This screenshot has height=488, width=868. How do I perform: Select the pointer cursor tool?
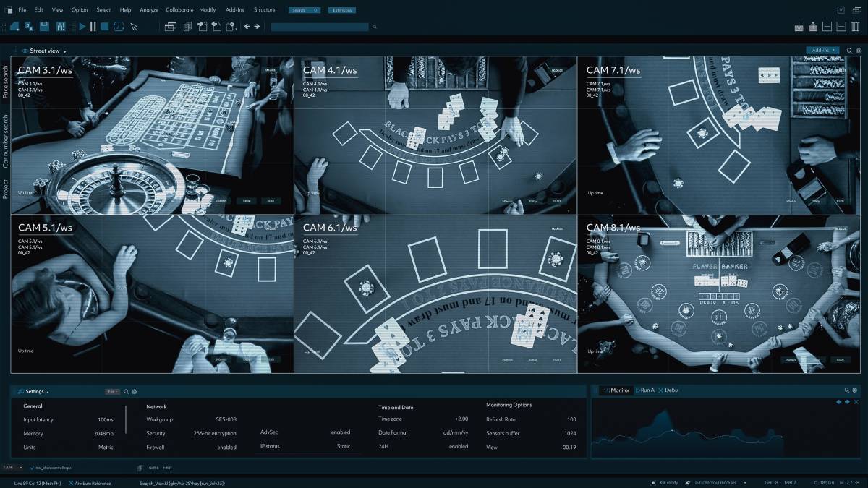click(x=134, y=27)
